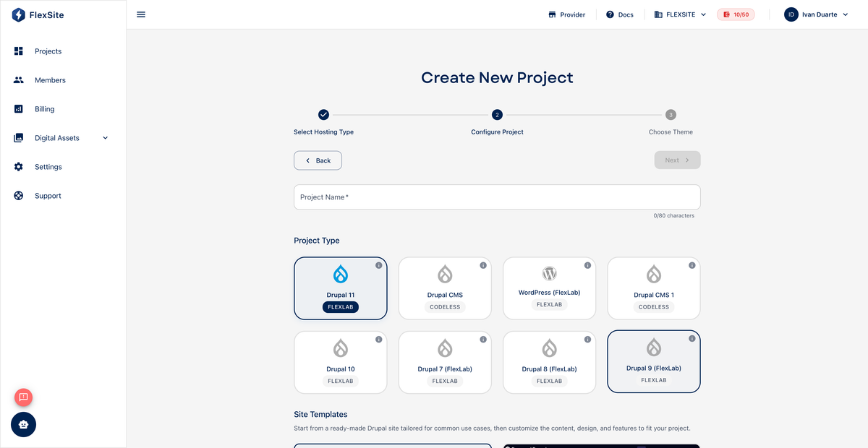The image size is (868, 448).
Task: Click the WordPress logo icon
Action: point(549,274)
